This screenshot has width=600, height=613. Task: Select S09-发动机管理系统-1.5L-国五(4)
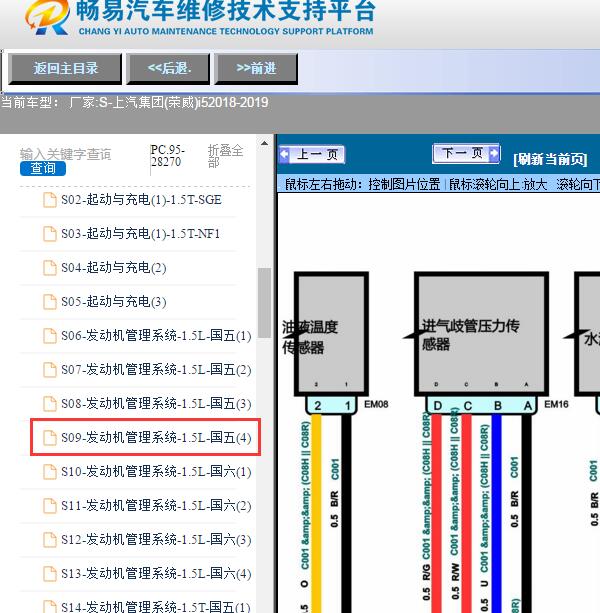click(156, 437)
